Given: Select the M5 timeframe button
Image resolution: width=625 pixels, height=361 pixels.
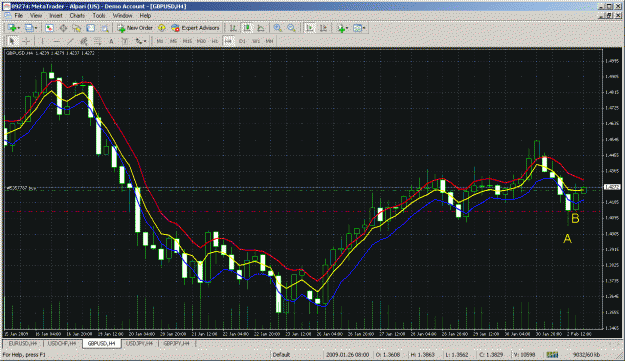Looking at the screenshot, I should point(173,41).
